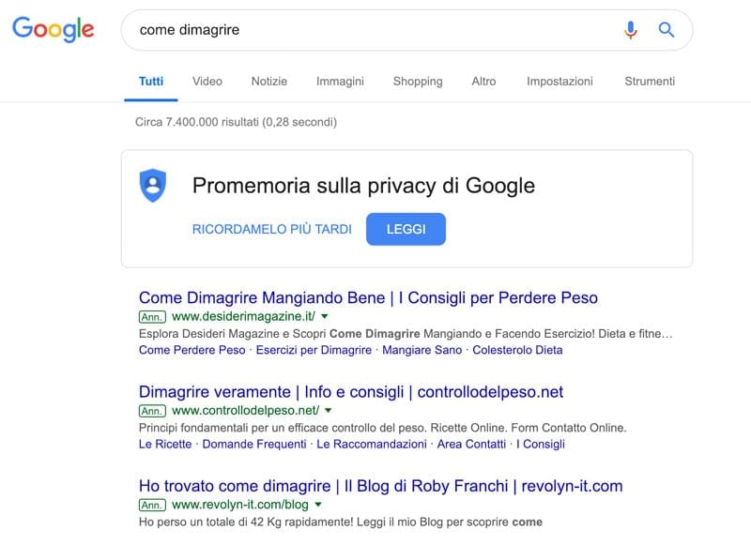Click the Le Ricette sitelink
The image size is (751, 560).
tap(161, 445)
